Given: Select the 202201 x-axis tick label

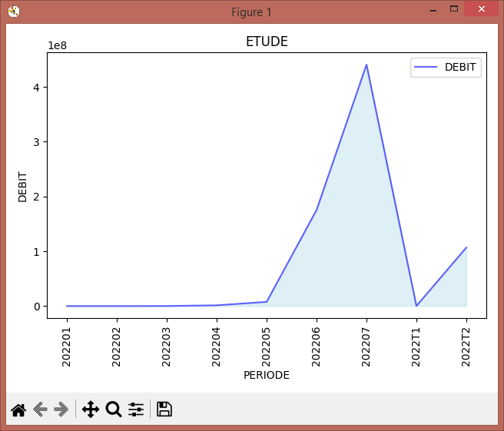Looking at the screenshot, I should click(x=67, y=347).
